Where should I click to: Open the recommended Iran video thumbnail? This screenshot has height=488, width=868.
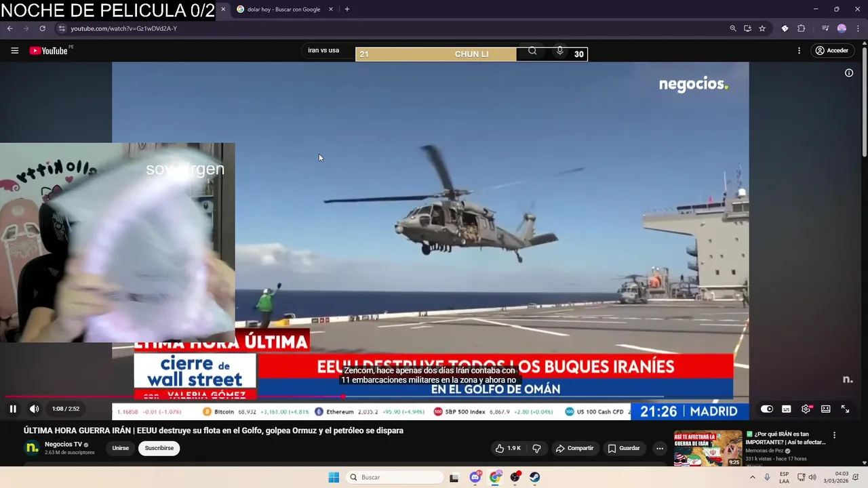(708, 448)
